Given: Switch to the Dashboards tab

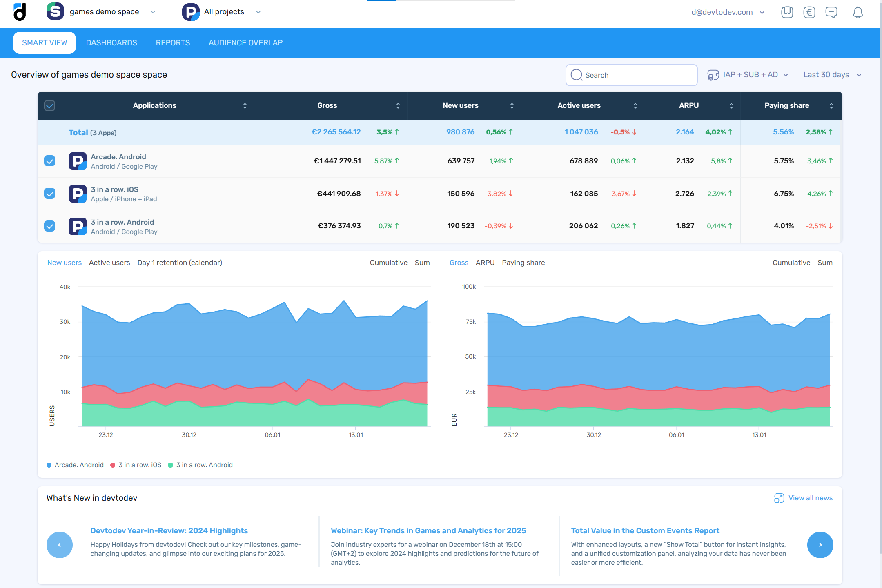Looking at the screenshot, I should pos(111,43).
